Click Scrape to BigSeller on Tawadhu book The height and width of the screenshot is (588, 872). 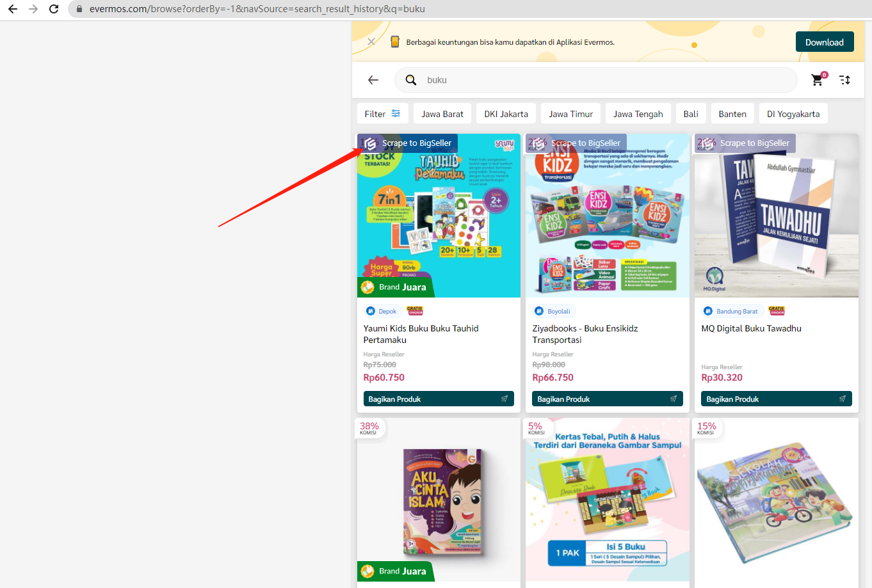747,143
